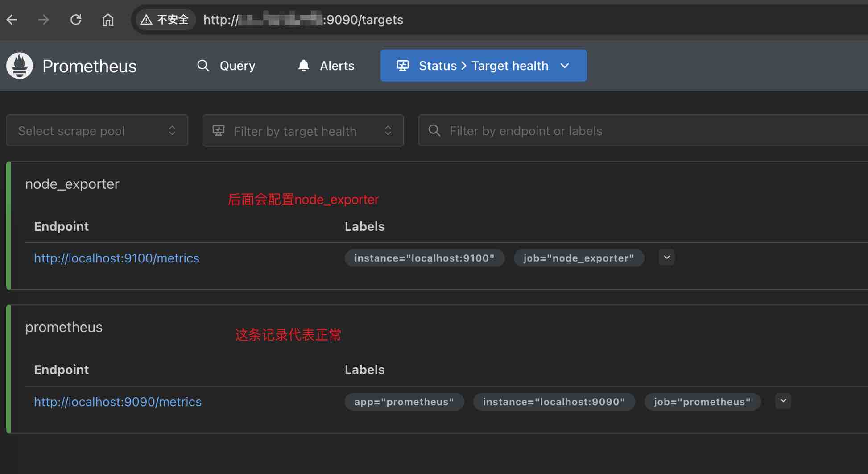Click the search icon in the labels filter
Viewport: 868px width, 474px height.
pos(434,130)
